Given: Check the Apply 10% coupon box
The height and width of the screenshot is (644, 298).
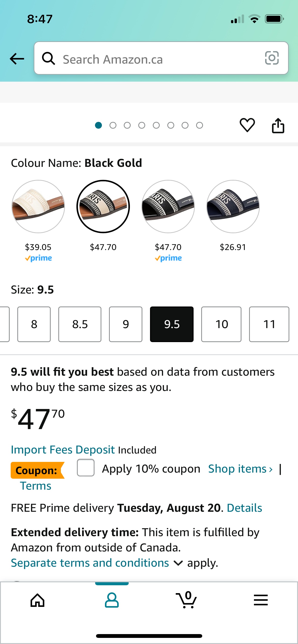Looking at the screenshot, I should (x=86, y=468).
